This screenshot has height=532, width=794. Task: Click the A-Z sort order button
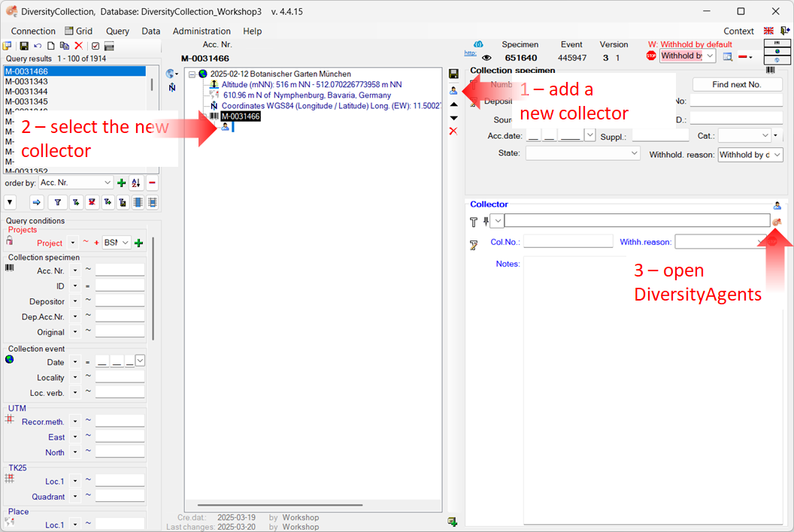(135, 183)
